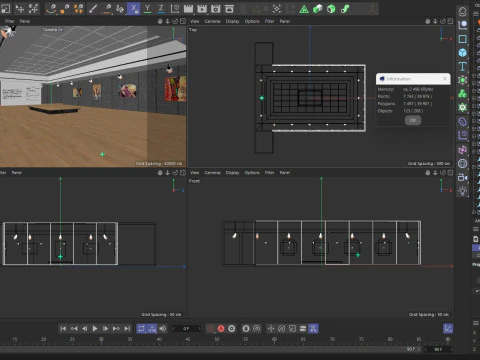Click frame 50 on the timeline ruler
This screenshot has height=360, width=480.
(x=217, y=339)
